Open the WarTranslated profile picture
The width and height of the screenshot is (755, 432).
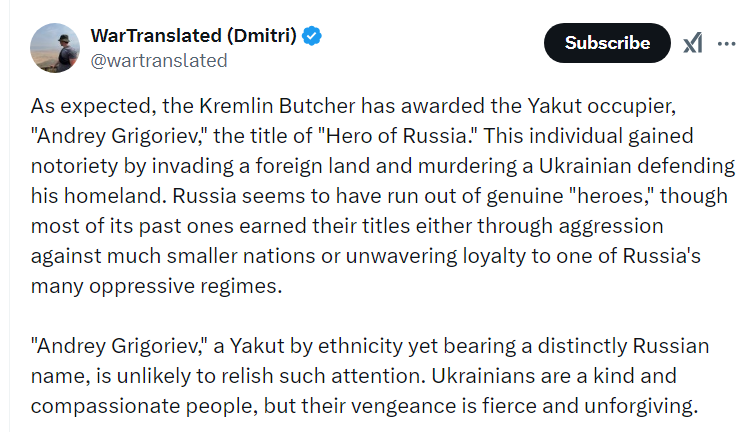point(55,48)
